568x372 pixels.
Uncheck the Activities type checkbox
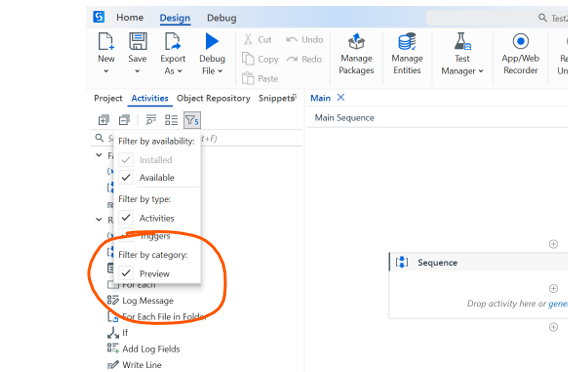point(126,218)
